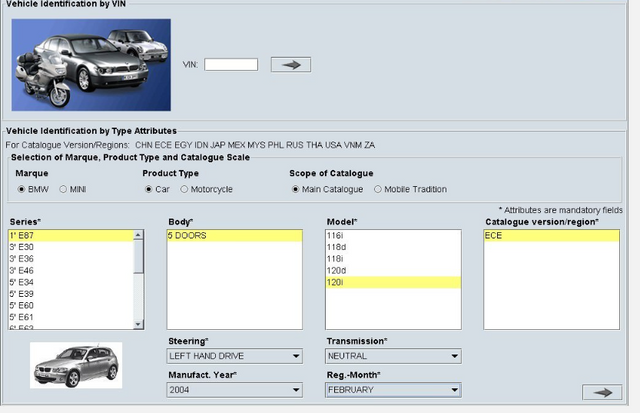Select the Car product type option
Screen dimensions: 640x413
[x=148, y=188]
